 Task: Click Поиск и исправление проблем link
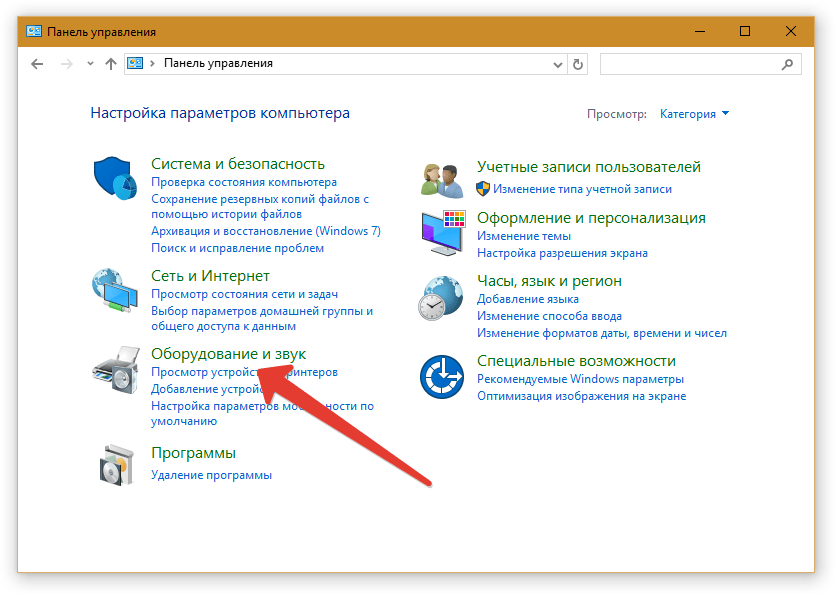click(x=237, y=248)
